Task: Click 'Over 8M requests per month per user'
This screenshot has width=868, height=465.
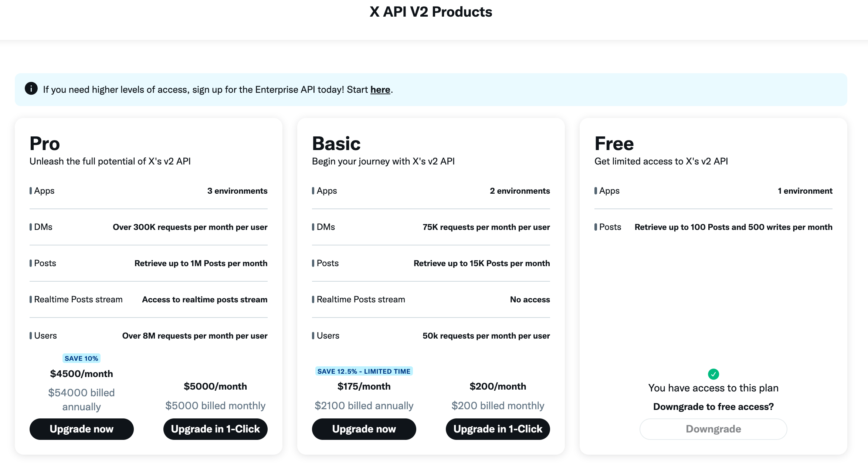Action: (x=195, y=336)
